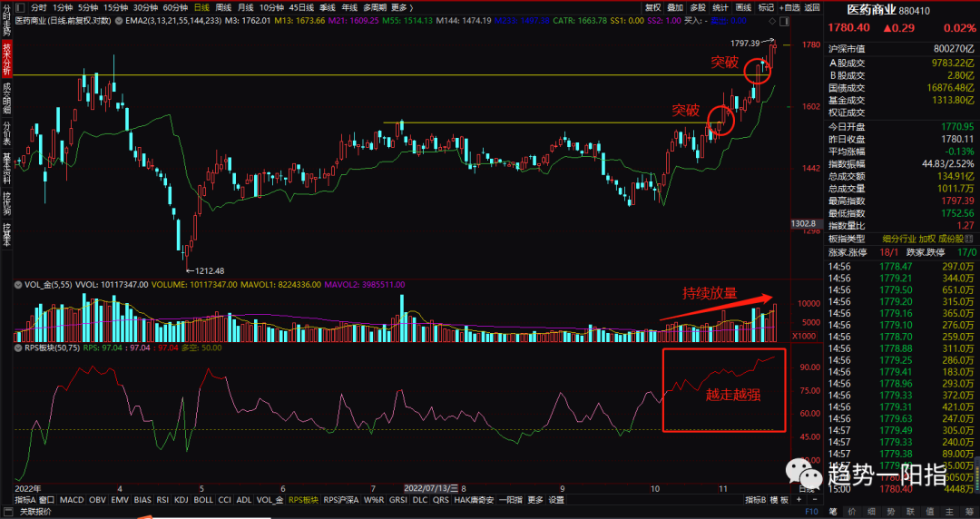Image resolution: width=980 pixels, height=519 pixels.
Task: Click the 医药商业 880410 title
Action: (x=887, y=11)
